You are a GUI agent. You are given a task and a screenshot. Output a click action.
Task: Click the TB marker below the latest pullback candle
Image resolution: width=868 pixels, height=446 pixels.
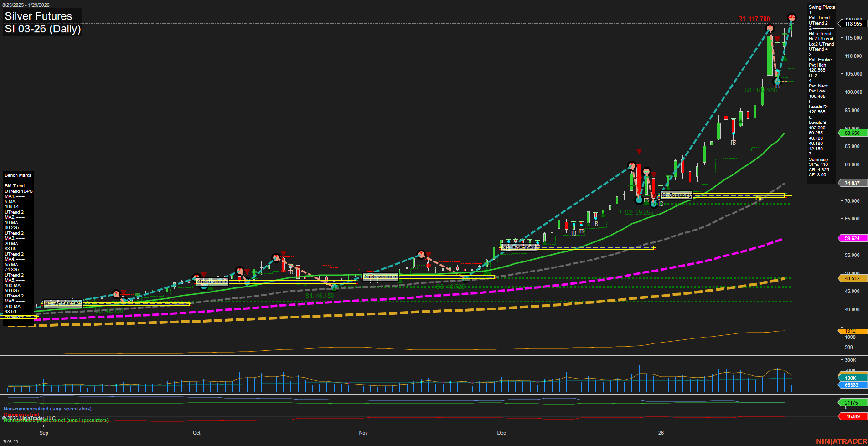777,87
